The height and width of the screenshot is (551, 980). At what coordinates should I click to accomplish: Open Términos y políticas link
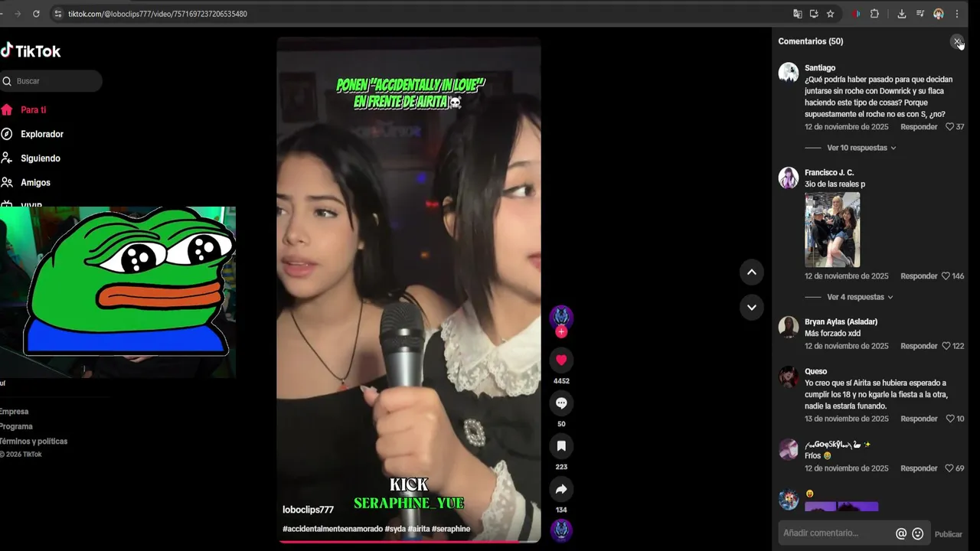pos(34,442)
